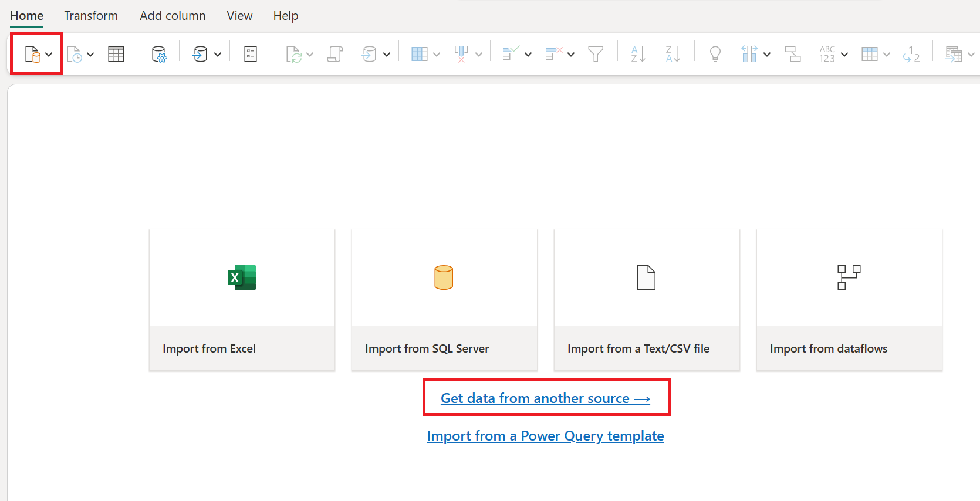Expand the Keep rows dropdown arrow
The image size is (980, 501).
(528, 55)
